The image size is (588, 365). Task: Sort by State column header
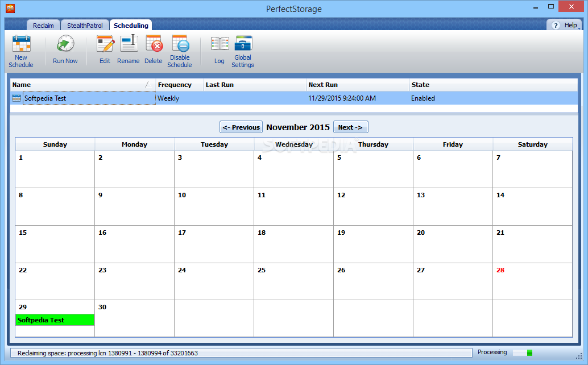(x=493, y=85)
